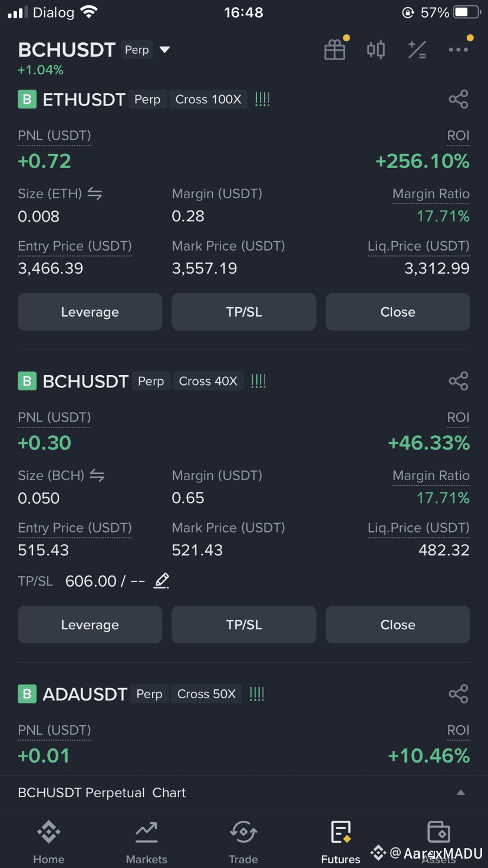Go to the Home tab
Image resolution: width=488 pixels, height=868 pixels.
[49, 842]
